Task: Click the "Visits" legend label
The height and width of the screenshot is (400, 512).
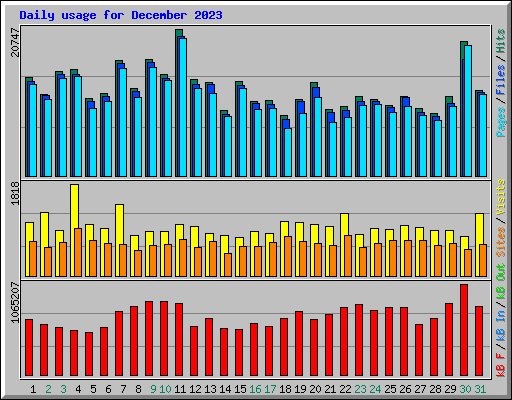Action: tap(501, 197)
